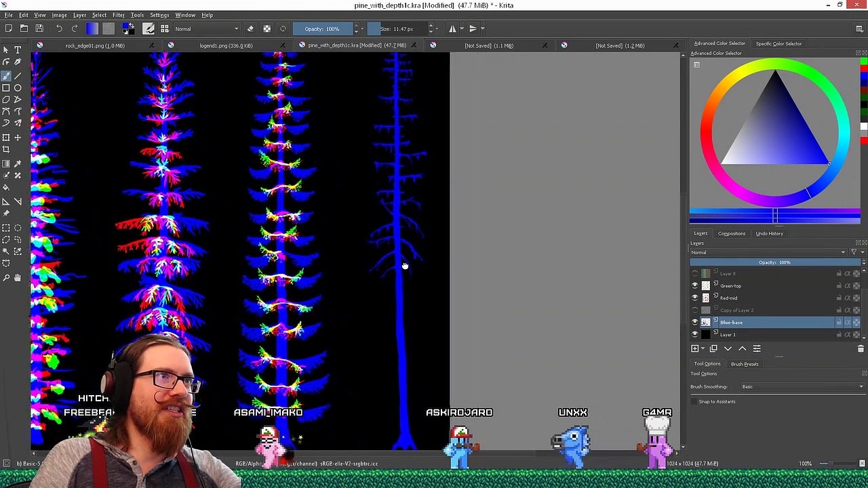Open the brush presets chooser grid
868x488 pixels.
click(165, 28)
